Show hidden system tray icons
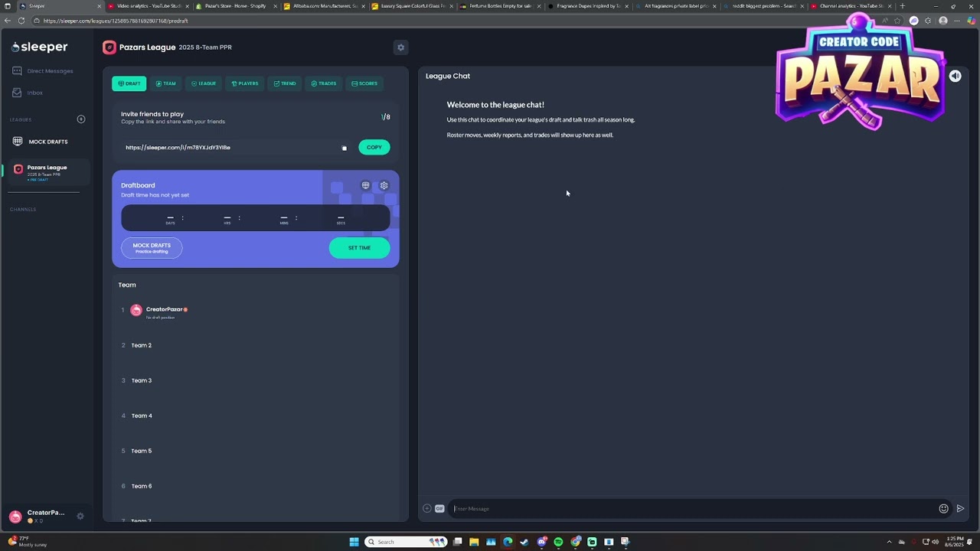The image size is (980, 551). (889, 542)
